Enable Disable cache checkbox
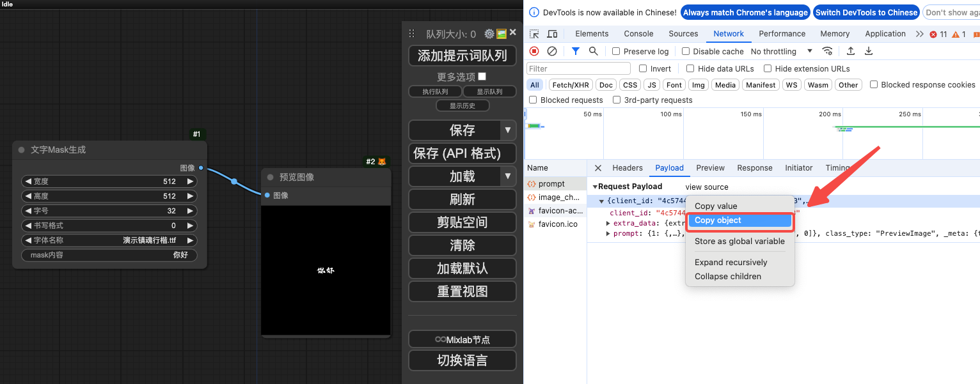Viewport: 980px width, 384px height. 686,51
